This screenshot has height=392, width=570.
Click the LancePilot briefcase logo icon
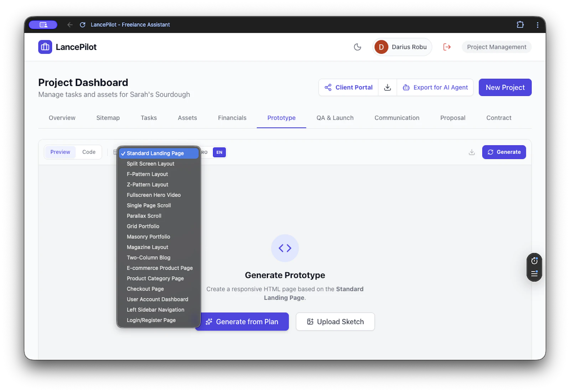(45, 47)
